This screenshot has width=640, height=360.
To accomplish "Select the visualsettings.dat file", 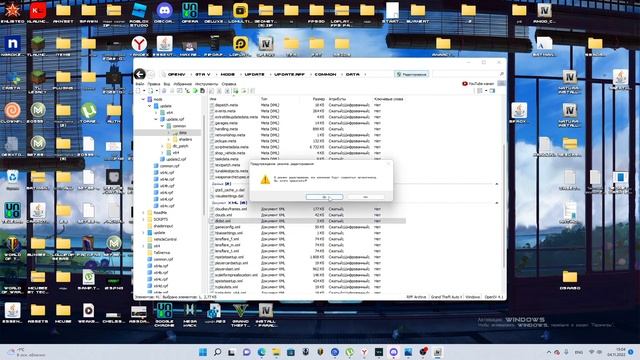I will (230, 196).
